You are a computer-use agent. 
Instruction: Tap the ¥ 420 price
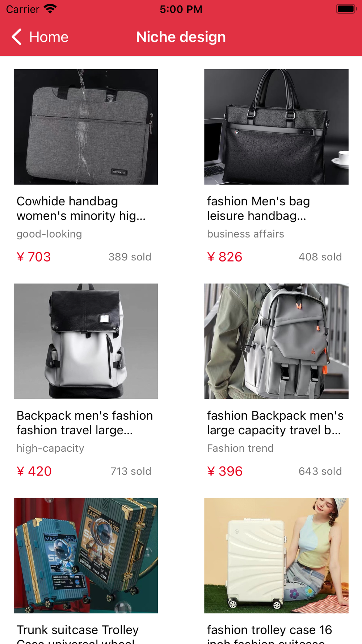pos(34,471)
